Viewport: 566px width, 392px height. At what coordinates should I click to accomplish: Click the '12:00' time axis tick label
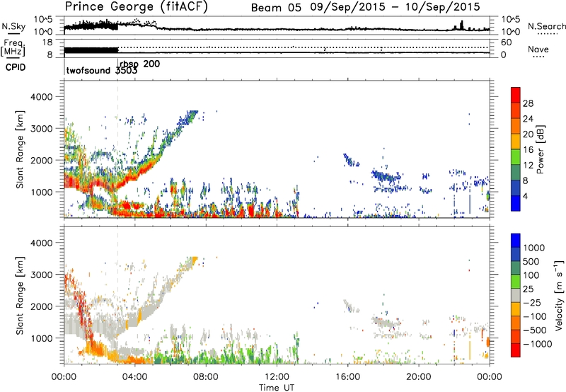tap(277, 377)
